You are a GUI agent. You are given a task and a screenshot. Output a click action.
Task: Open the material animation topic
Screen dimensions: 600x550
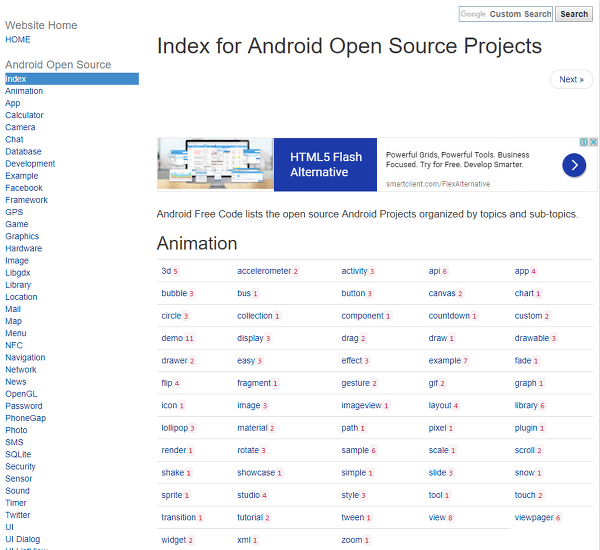[253, 428]
